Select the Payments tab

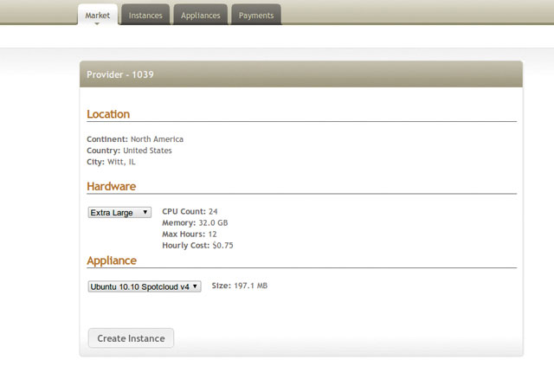(255, 15)
